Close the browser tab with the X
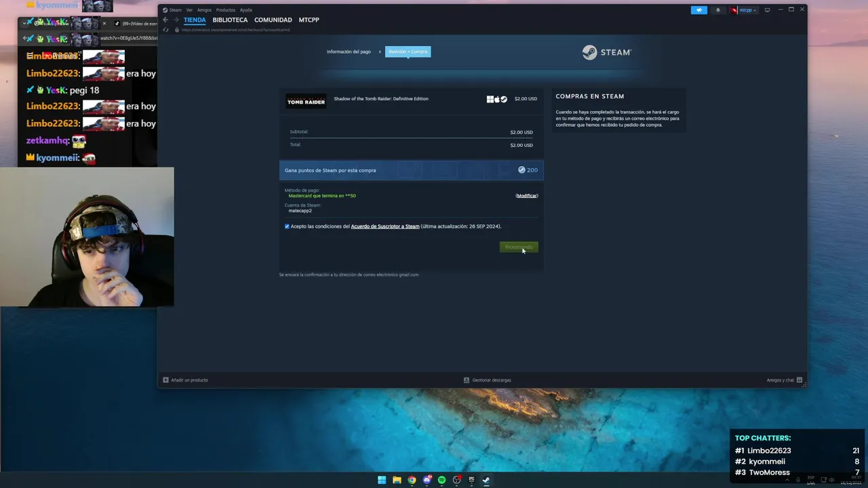This screenshot has width=868, height=488. [104, 24]
